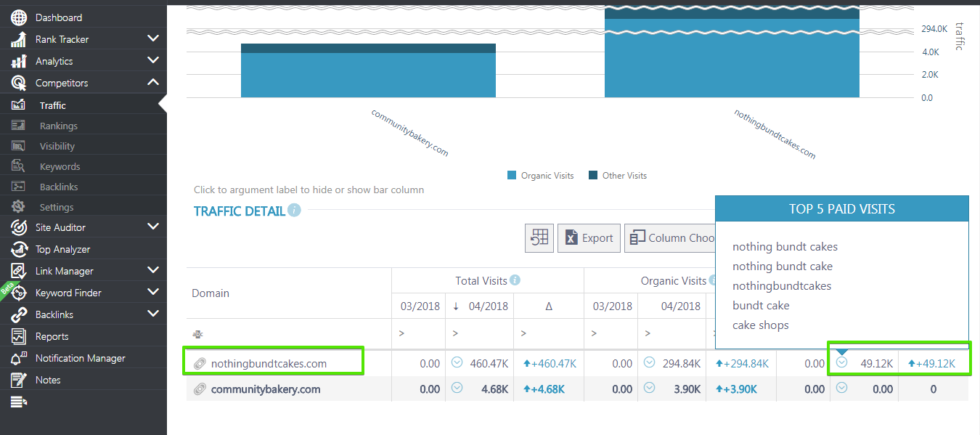Click the nothingbundtcakes.com chart bar
The height and width of the screenshot is (435, 980).
[x=732, y=52]
